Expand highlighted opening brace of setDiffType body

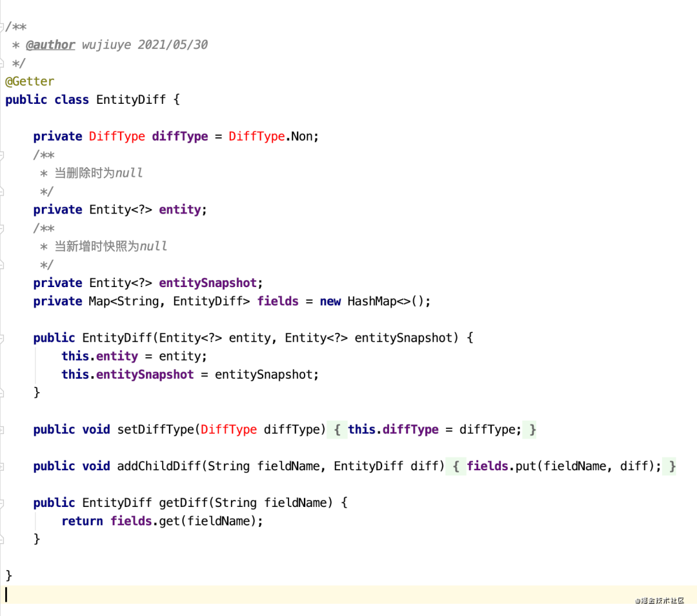click(x=338, y=430)
